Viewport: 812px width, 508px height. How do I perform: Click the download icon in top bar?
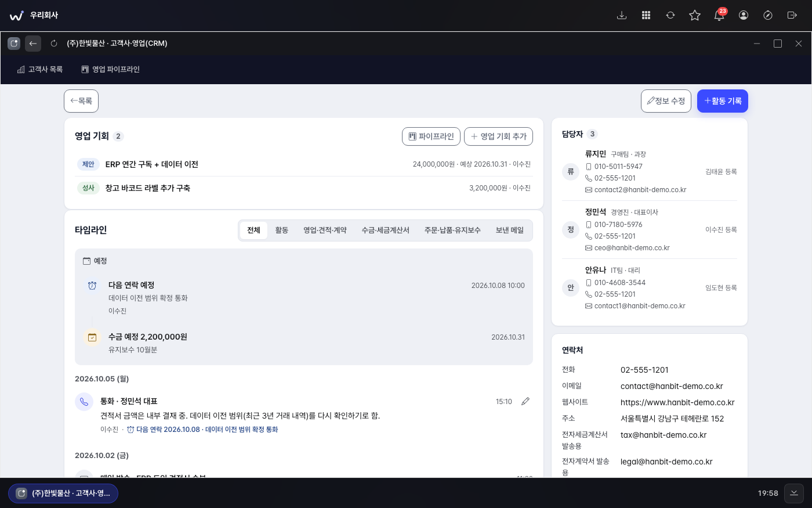pos(622,15)
